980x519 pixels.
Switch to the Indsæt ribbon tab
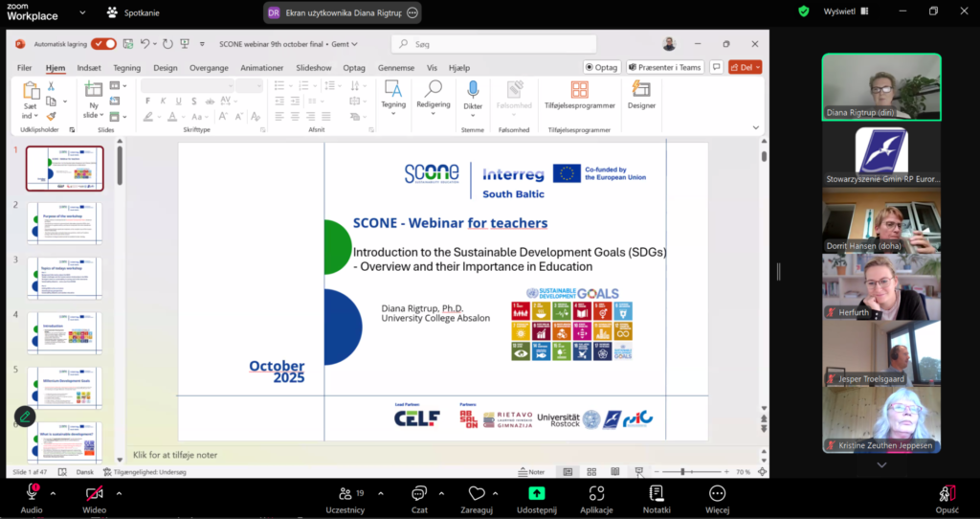[89, 68]
